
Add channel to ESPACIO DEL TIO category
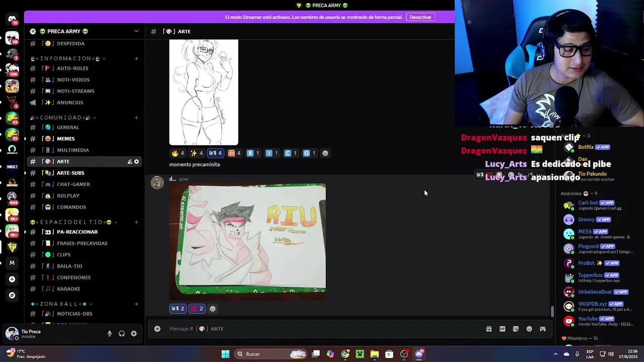136,222
